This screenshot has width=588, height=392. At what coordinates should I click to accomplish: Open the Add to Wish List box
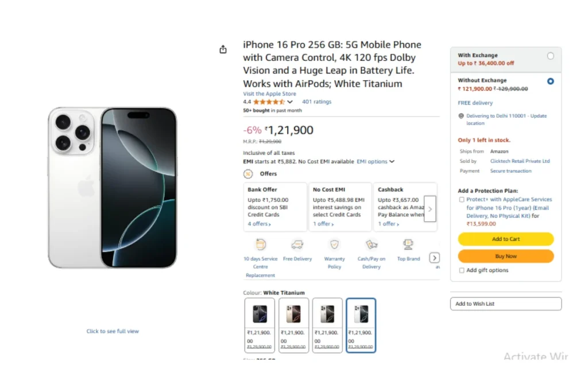click(x=505, y=304)
